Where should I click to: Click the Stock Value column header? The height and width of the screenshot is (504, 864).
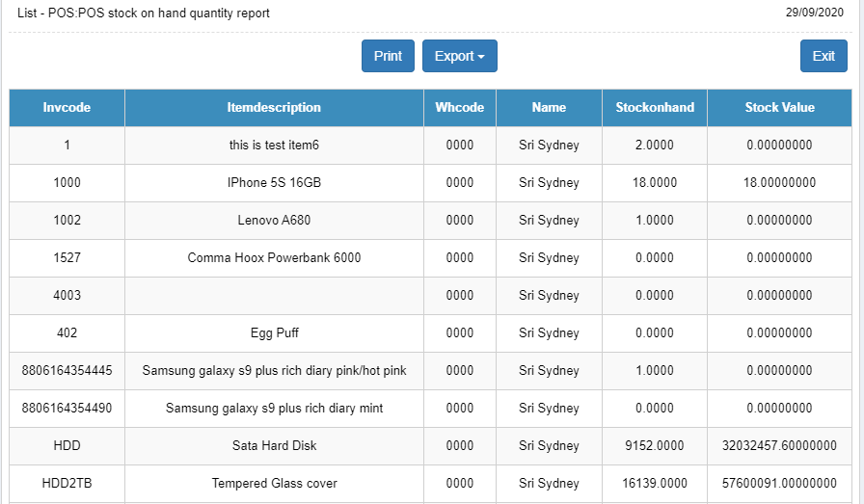pos(779,108)
